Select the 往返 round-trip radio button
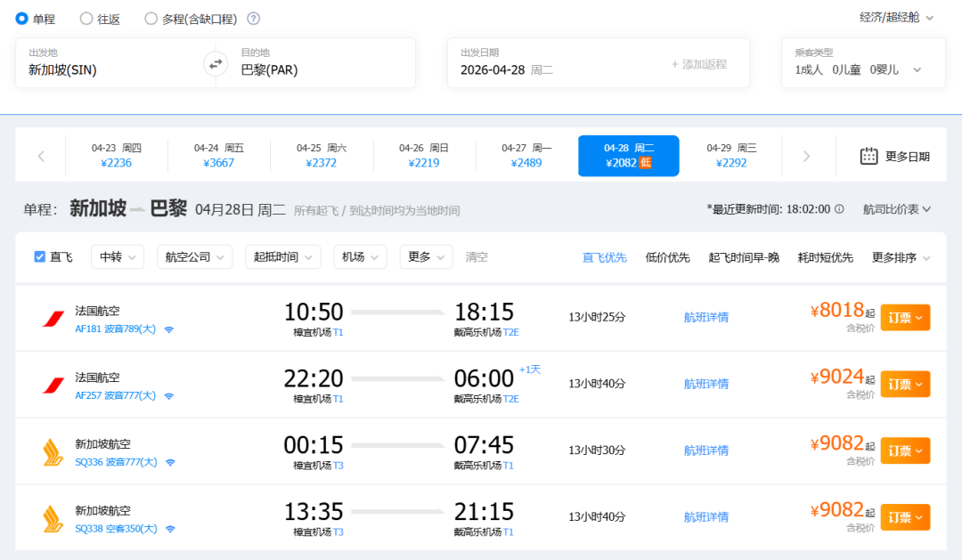This screenshot has width=962, height=560. pyautogui.click(x=86, y=19)
